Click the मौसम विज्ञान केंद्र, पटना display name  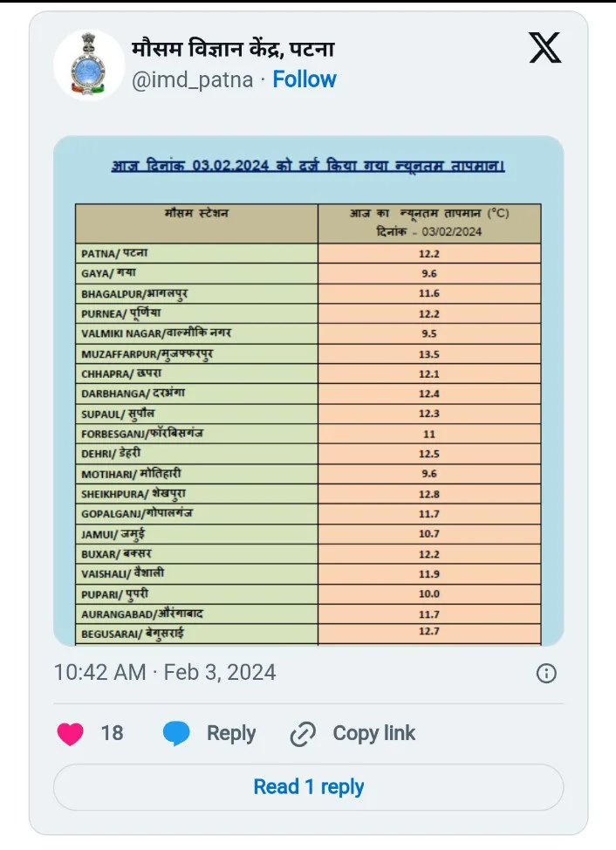232,49
